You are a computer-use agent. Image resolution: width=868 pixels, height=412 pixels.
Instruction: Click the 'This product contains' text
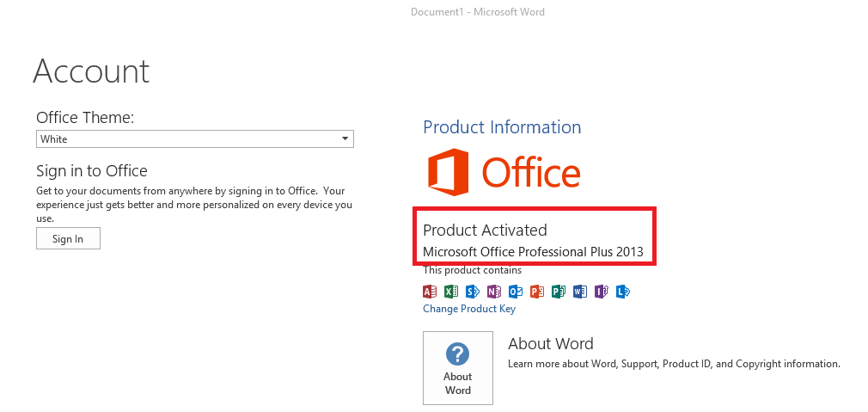(472, 270)
